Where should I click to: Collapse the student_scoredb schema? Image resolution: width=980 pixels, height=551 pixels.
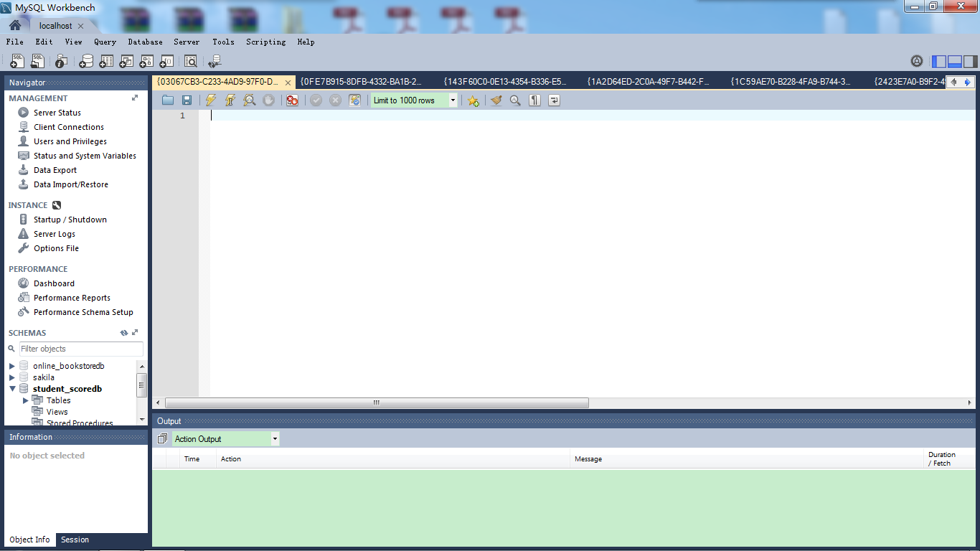click(11, 389)
